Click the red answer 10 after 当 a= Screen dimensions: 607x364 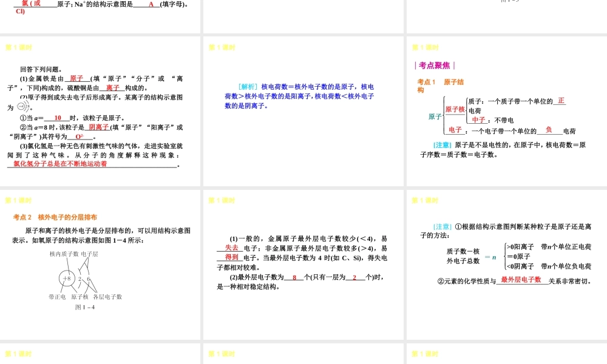(58, 118)
